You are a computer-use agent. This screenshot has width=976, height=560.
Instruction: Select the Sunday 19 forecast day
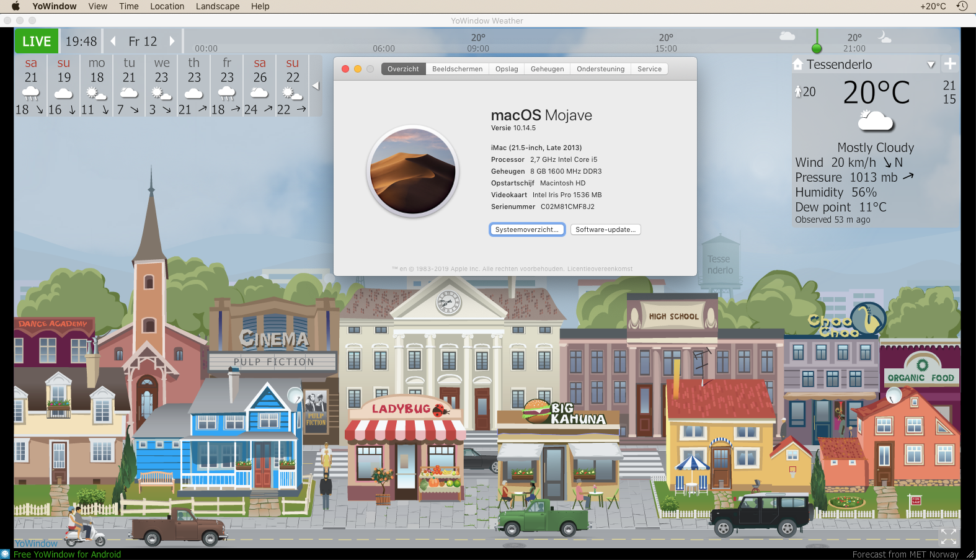[x=64, y=86]
